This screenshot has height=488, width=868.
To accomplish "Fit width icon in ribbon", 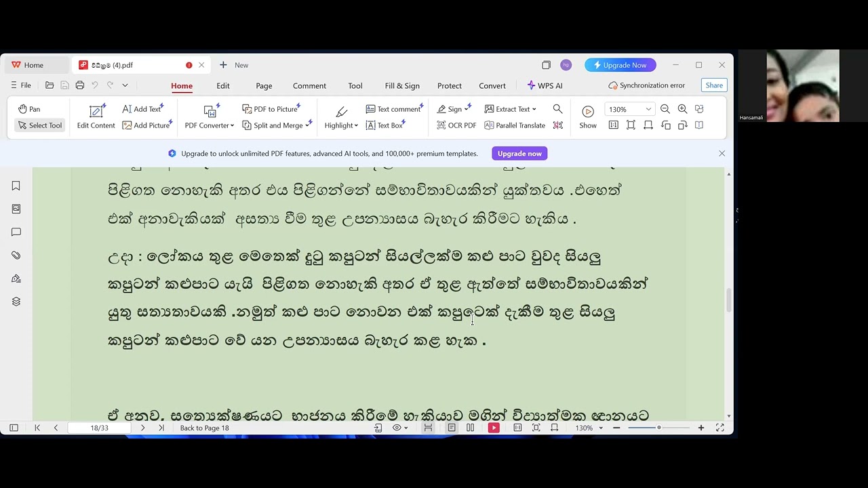I will (x=648, y=125).
